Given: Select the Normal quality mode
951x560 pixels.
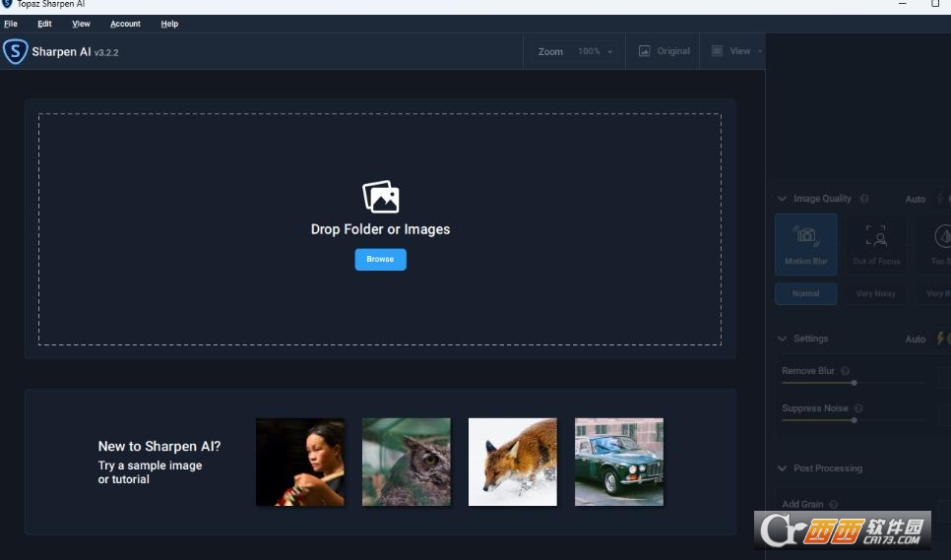Looking at the screenshot, I should [x=806, y=293].
